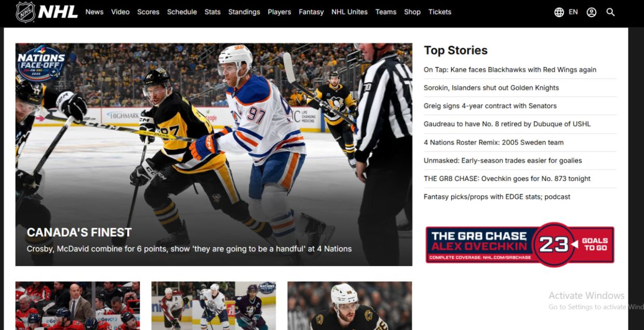Click the NHL shield logo

(x=25, y=11)
